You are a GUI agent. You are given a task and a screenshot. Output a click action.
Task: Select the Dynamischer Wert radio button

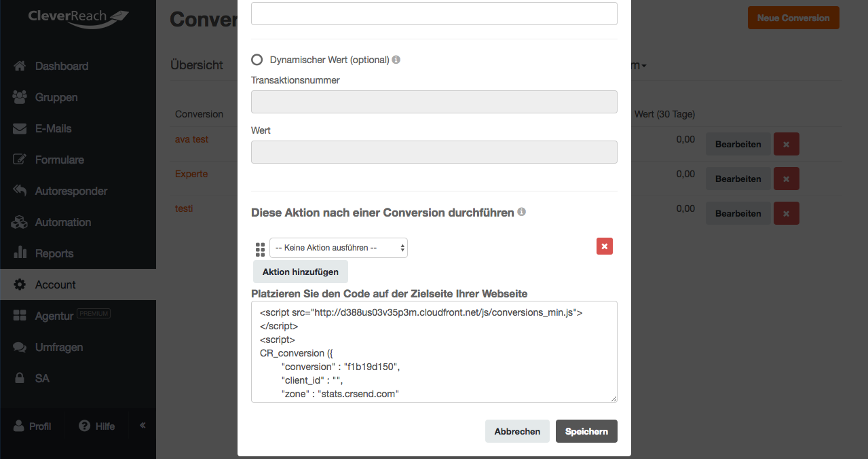[257, 60]
